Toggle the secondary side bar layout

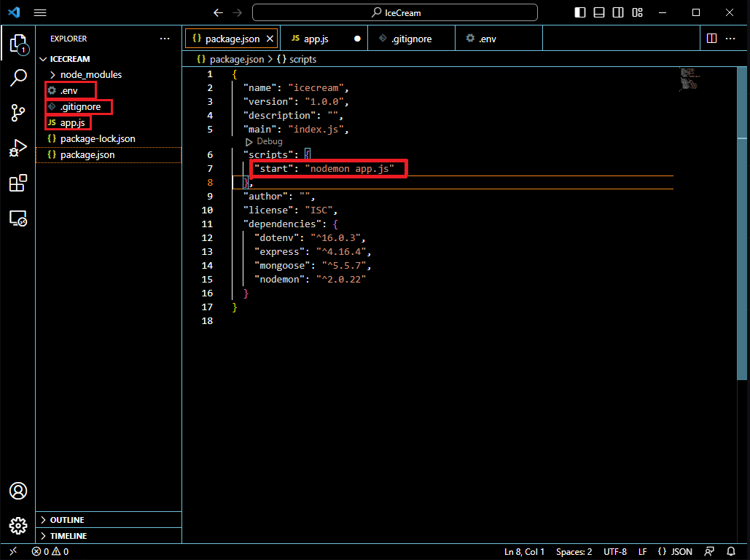coord(618,12)
